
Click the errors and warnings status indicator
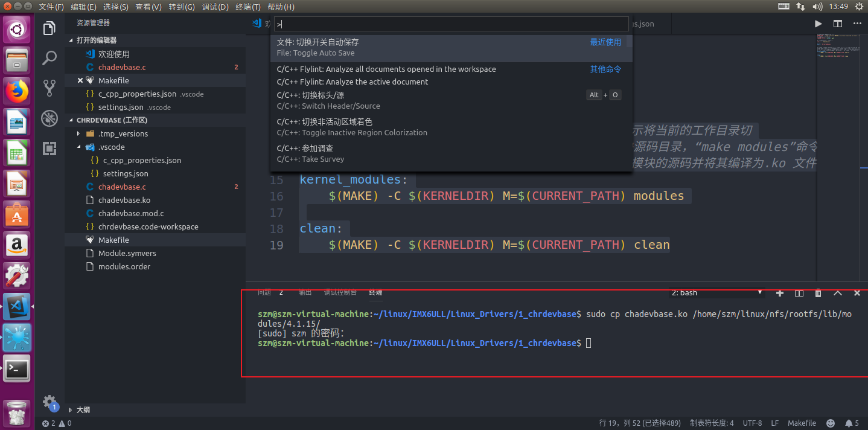pos(57,423)
